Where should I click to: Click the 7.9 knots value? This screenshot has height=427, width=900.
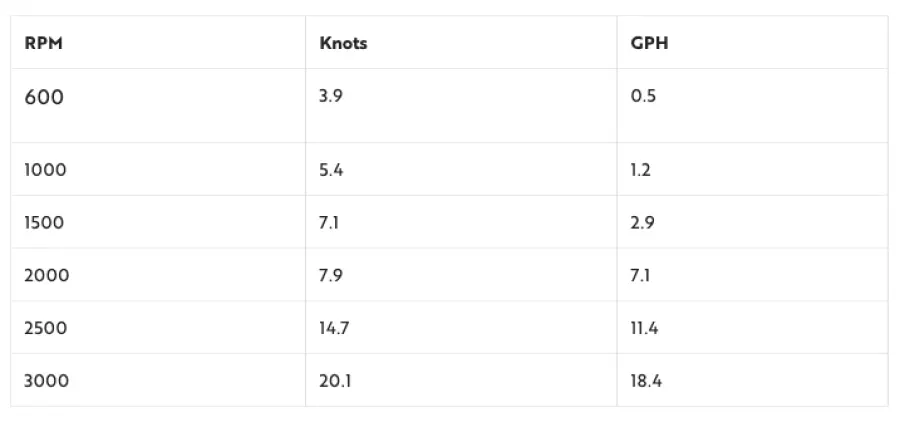(331, 275)
